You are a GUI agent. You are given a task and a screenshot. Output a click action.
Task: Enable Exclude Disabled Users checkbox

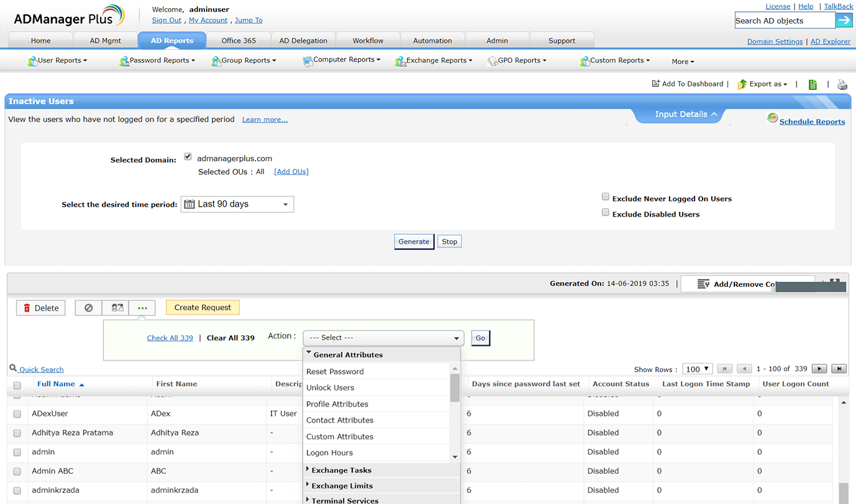(605, 213)
